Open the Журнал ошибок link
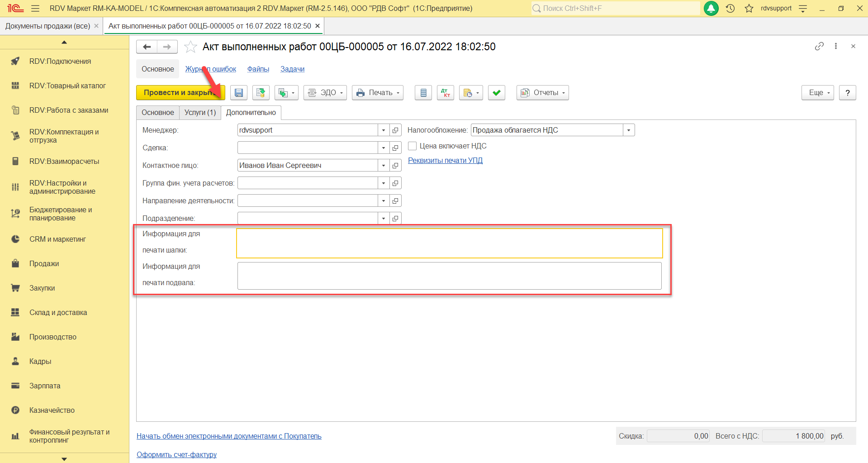The height and width of the screenshot is (463, 868). tap(211, 69)
